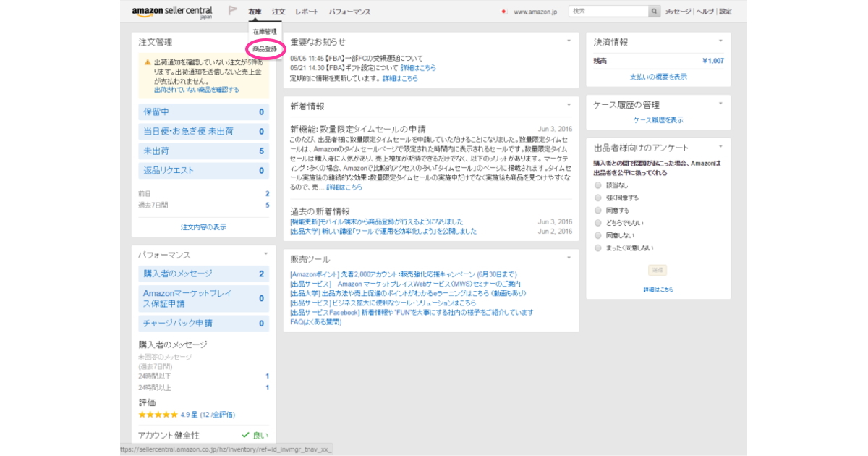Open メッセージ in the header

point(678,12)
